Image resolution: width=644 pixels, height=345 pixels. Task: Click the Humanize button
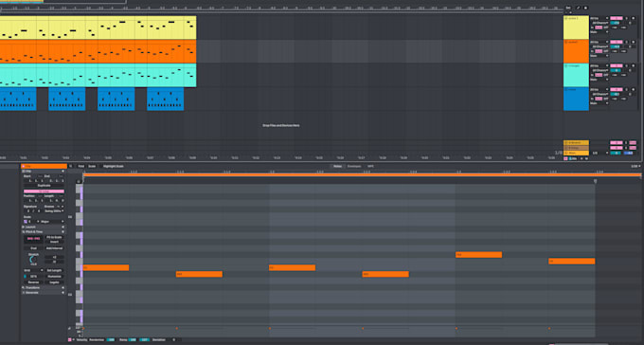(54, 277)
